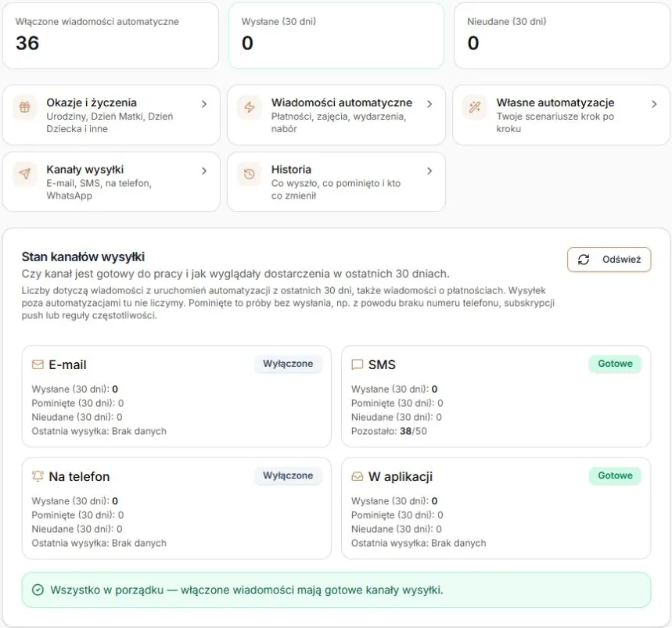
Task: Click Pominięte (30 dni): 0 in SMS card
Action: [397, 403]
